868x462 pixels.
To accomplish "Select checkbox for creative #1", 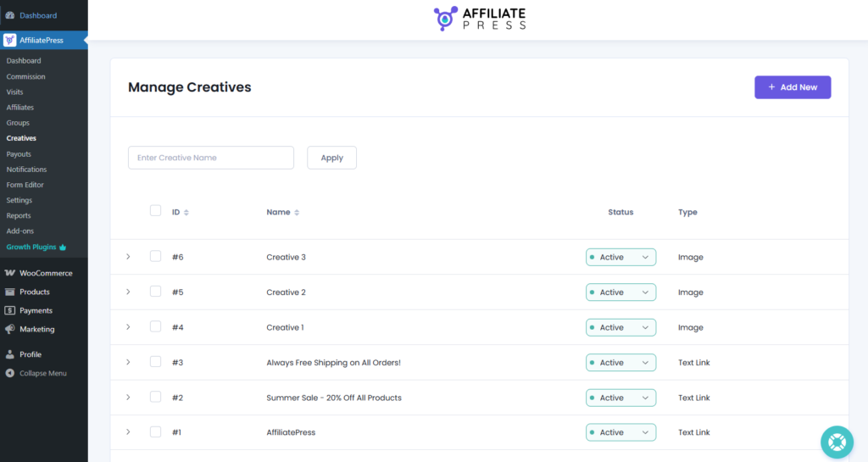I will (156, 431).
